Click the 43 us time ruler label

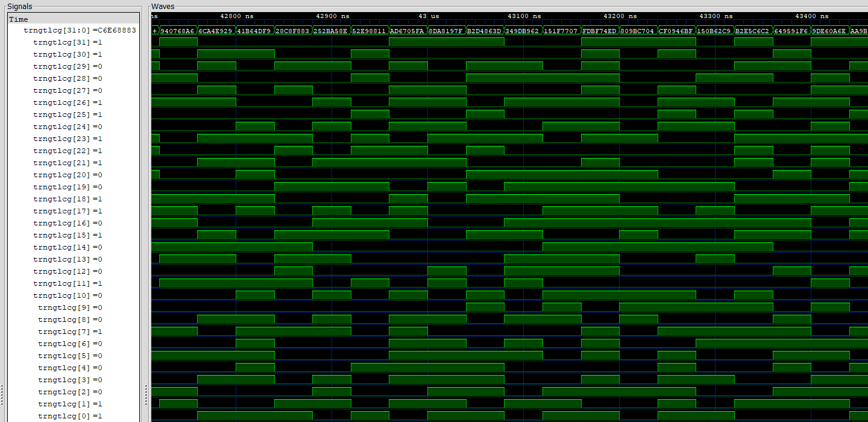click(429, 16)
